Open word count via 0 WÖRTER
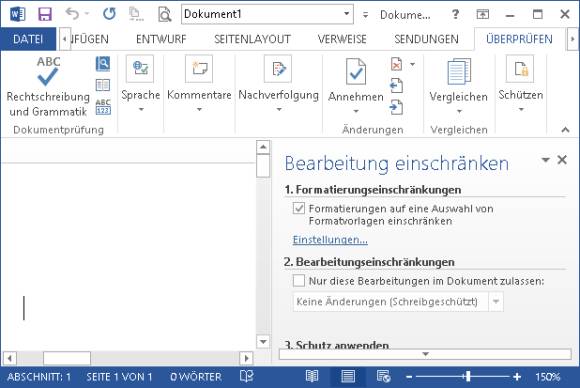Image resolution: width=580 pixels, height=388 pixels. click(x=196, y=377)
